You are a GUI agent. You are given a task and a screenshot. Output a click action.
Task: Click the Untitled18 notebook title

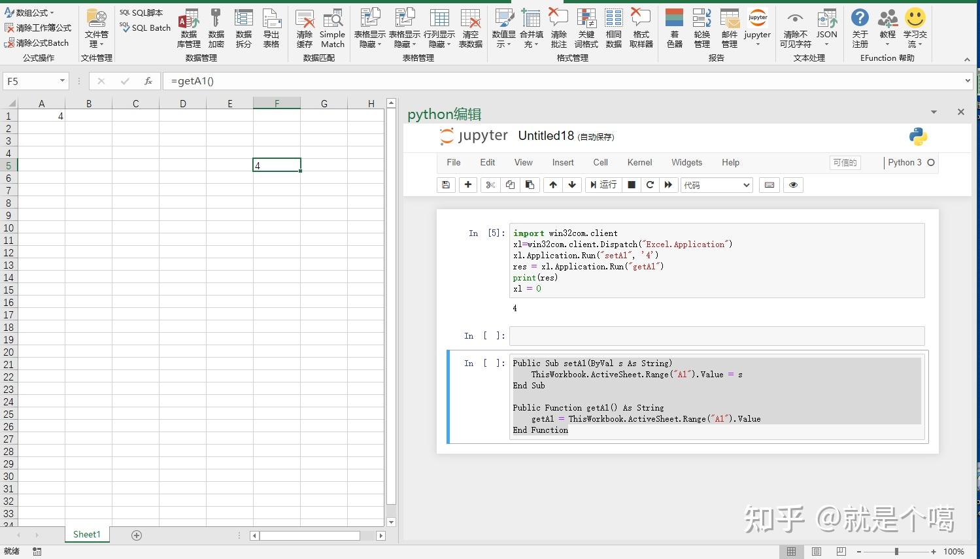546,136
